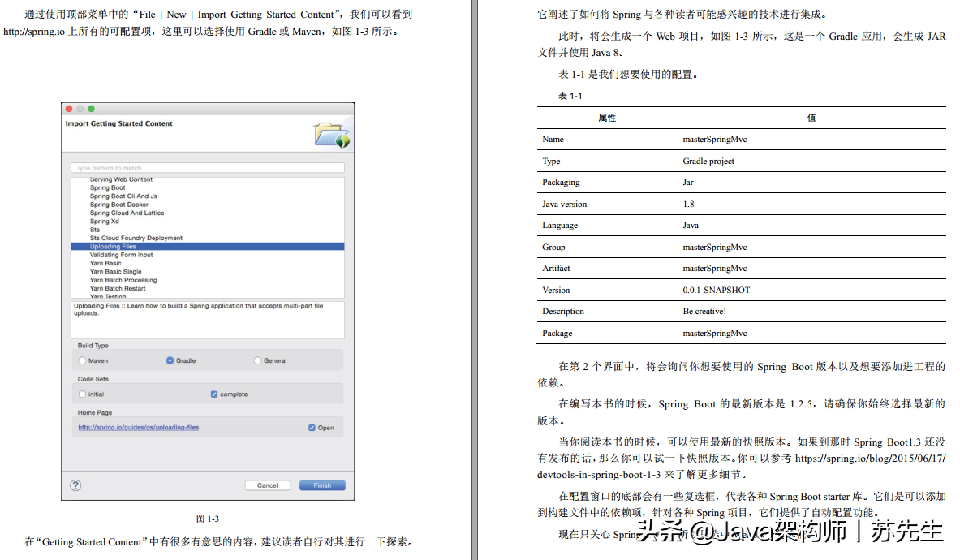960x560 pixels.
Task: Click the 'Gradle project' table value
Action: pyautogui.click(x=708, y=161)
